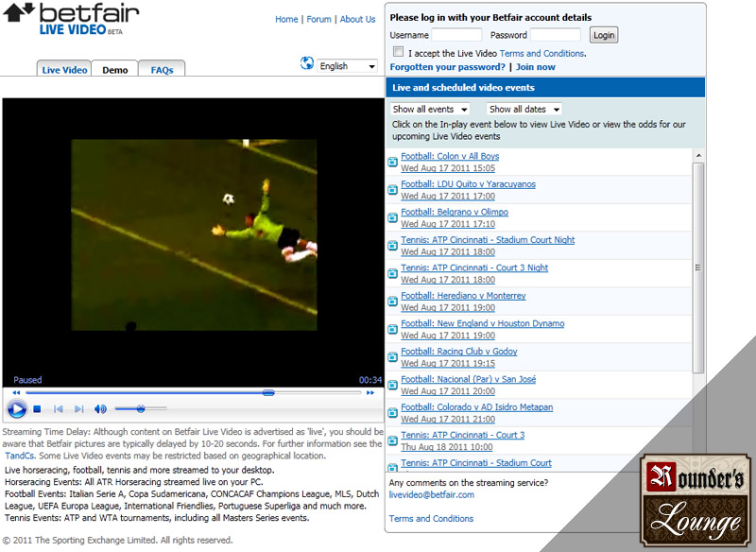Skip to previous track icon in player
Viewport: 756px width, 552px height.
click(x=59, y=409)
